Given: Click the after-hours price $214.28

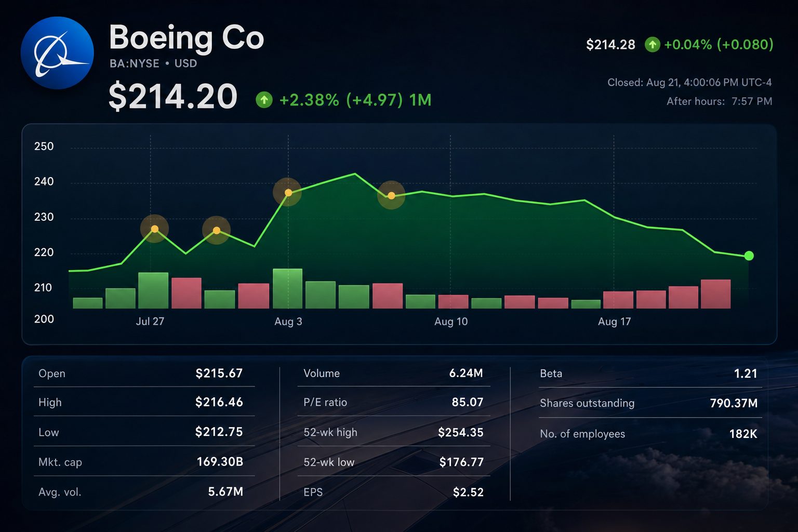Looking at the screenshot, I should coord(610,45).
